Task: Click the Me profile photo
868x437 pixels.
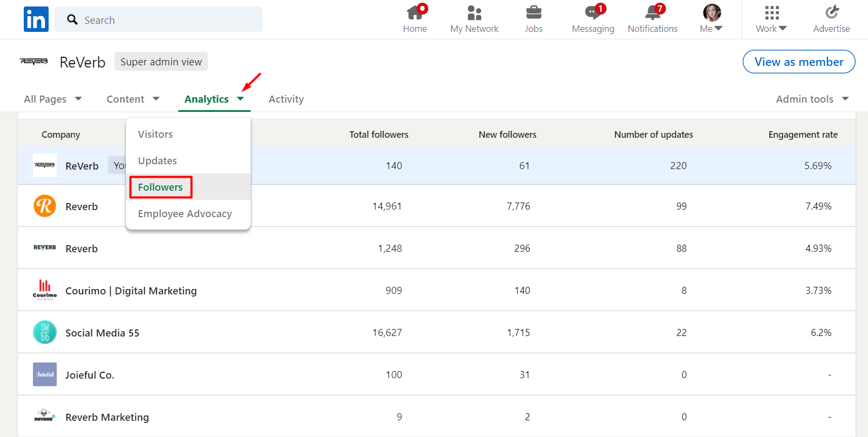Action: click(712, 12)
